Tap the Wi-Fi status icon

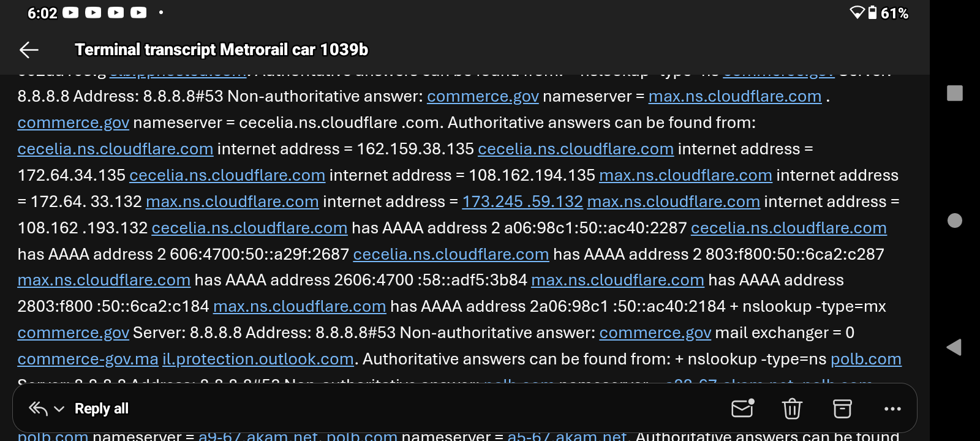click(857, 13)
